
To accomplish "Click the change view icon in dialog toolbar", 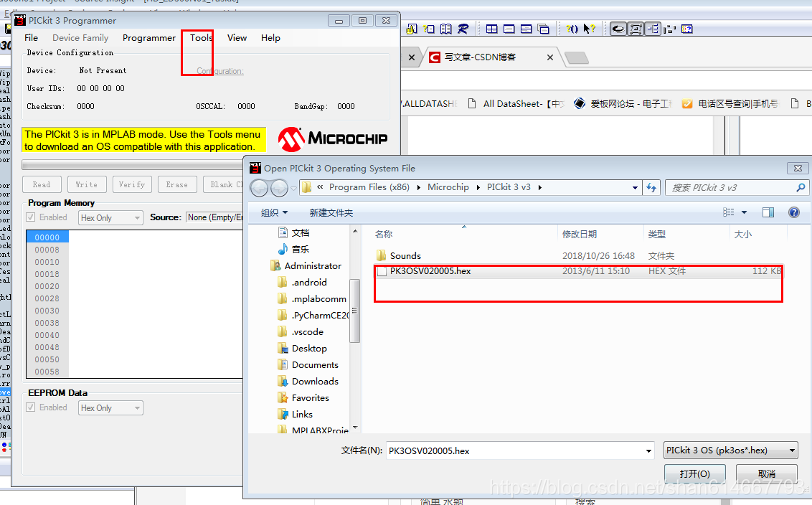I will click(728, 212).
